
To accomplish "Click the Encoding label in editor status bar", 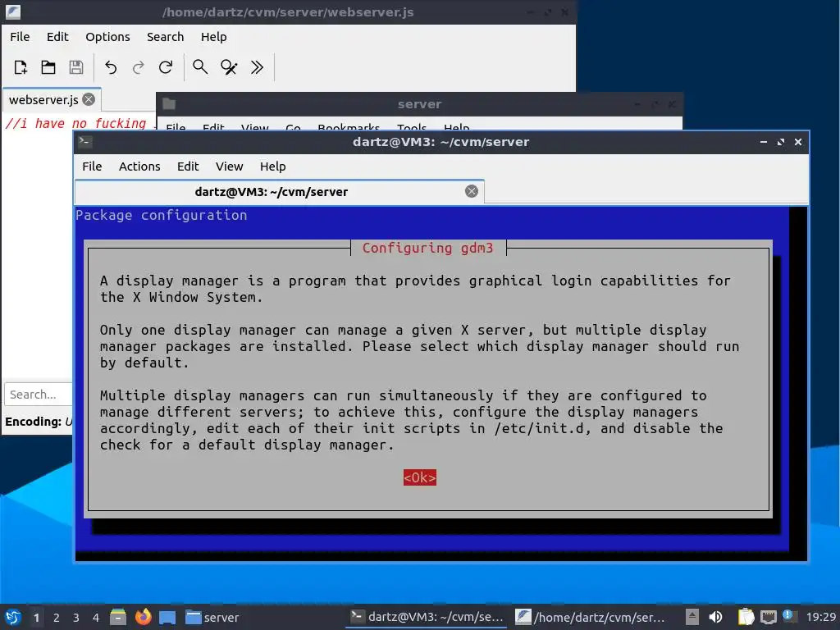I will [33, 422].
